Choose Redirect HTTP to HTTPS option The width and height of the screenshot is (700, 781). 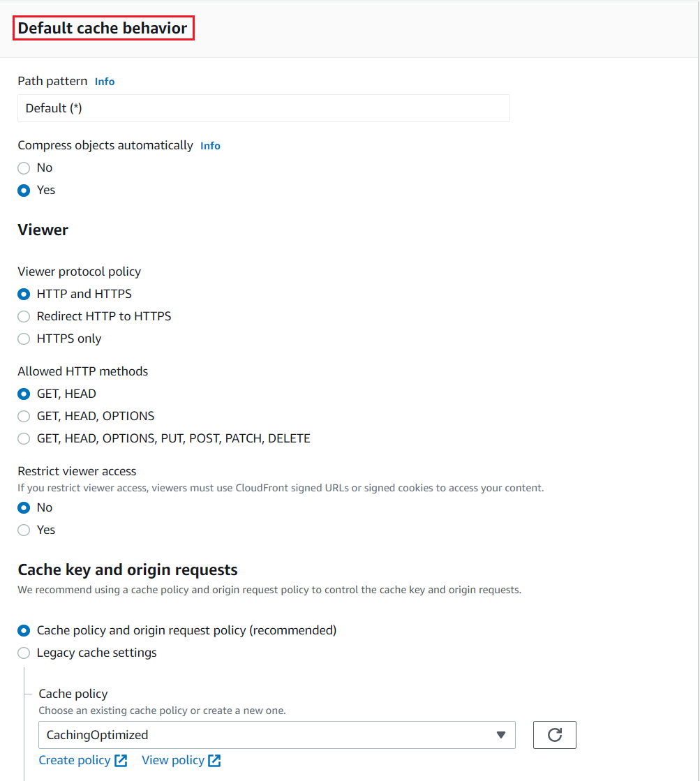tap(24, 316)
